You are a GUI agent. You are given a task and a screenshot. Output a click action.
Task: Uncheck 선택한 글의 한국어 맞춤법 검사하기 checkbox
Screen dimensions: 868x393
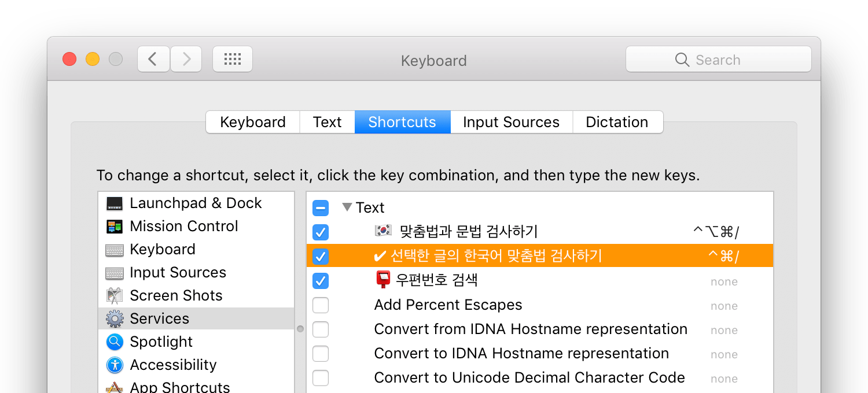(x=321, y=256)
